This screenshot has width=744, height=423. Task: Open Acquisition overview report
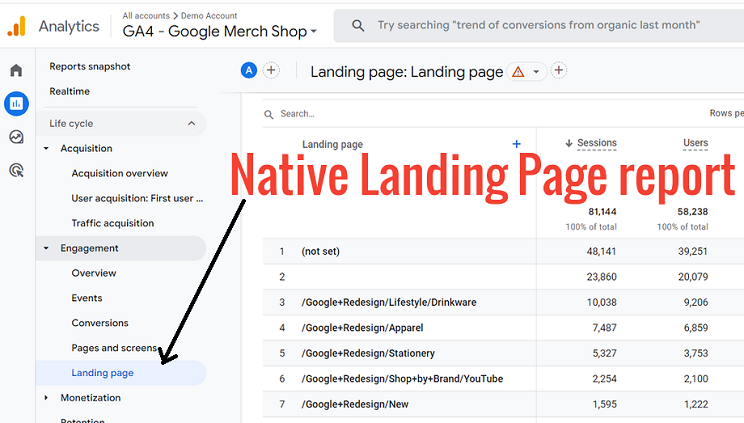tap(120, 173)
